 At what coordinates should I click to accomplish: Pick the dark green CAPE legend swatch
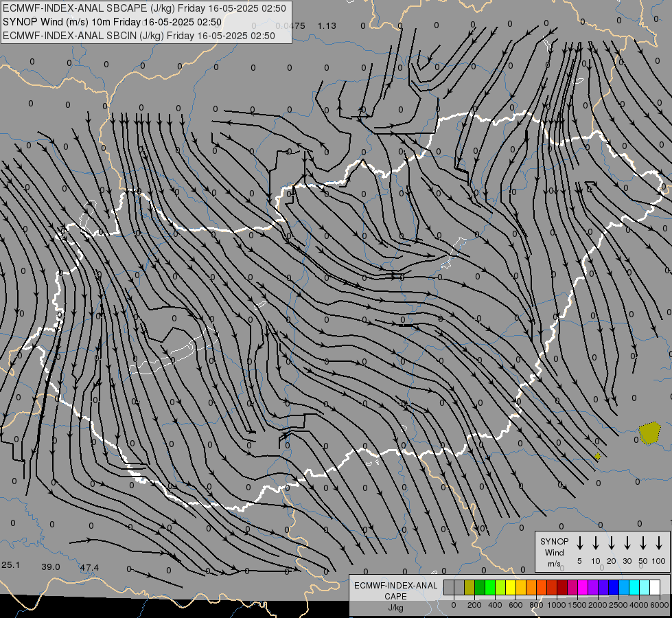click(x=480, y=587)
